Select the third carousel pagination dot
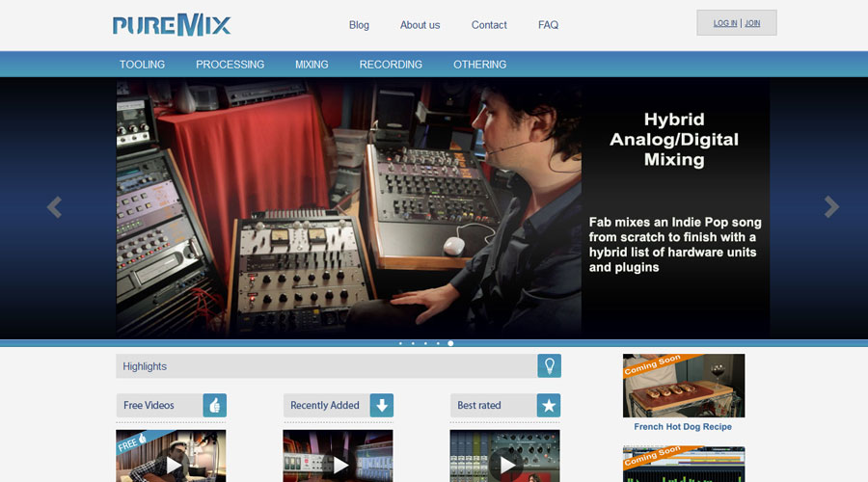868x482 pixels. pyautogui.click(x=425, y=343)
